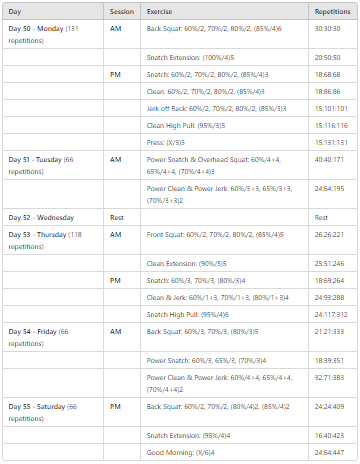Click the Rest session cell on Wednesday

point(122,217)
